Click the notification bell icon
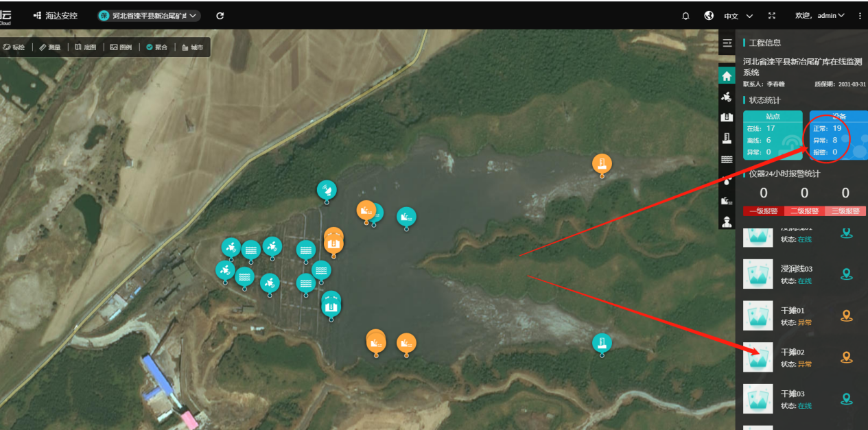Viewport: 868px width, 430px height. tap(685, 16)
